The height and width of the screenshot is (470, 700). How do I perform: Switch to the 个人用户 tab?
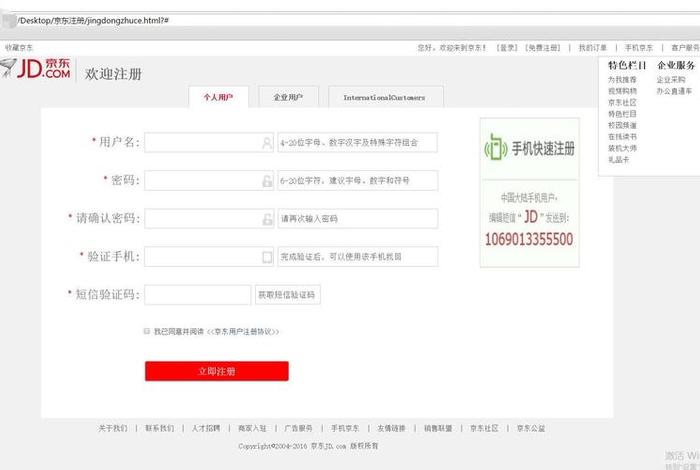point(218,98)
